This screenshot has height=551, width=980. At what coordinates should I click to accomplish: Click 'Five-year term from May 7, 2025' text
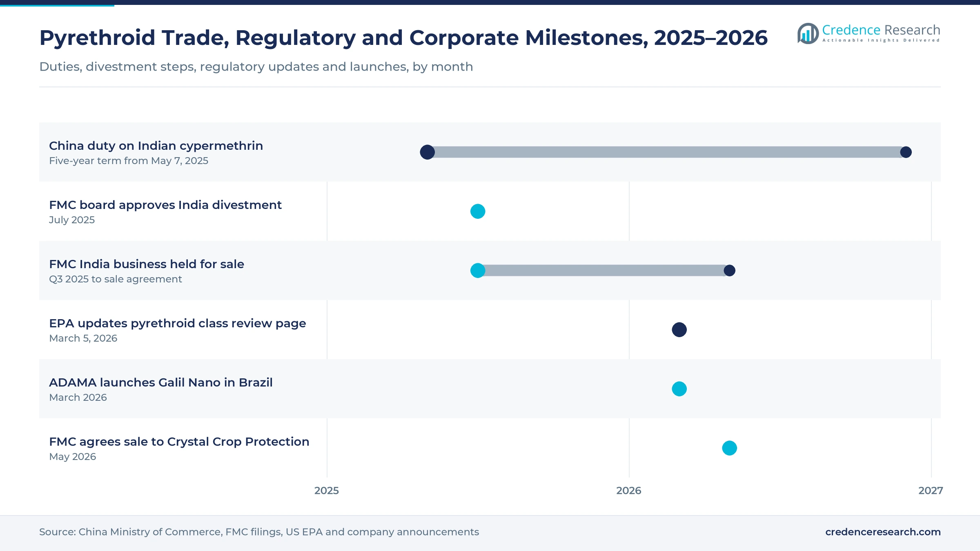129,161
